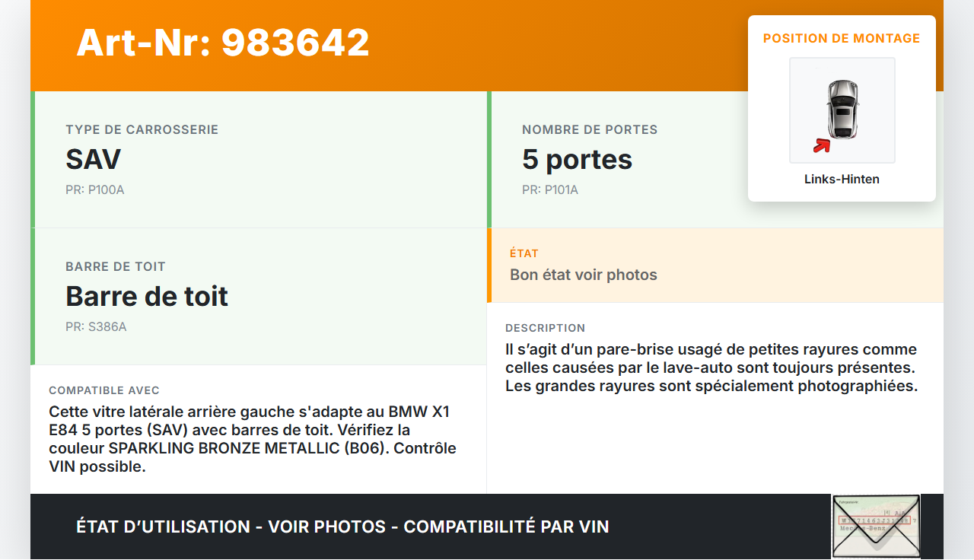Click the top-view car image
This screenshot has width=974, height=560.
coord(842,110)
